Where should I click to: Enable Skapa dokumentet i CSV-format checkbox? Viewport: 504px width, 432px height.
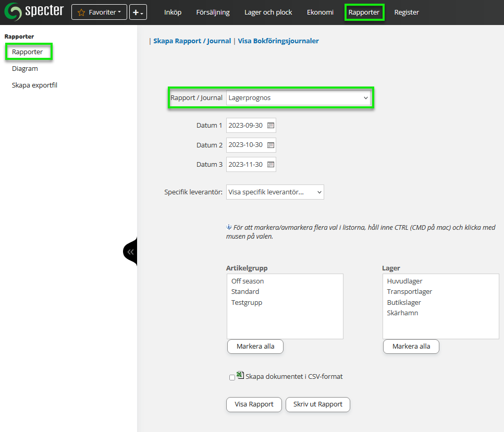[232, 378]
